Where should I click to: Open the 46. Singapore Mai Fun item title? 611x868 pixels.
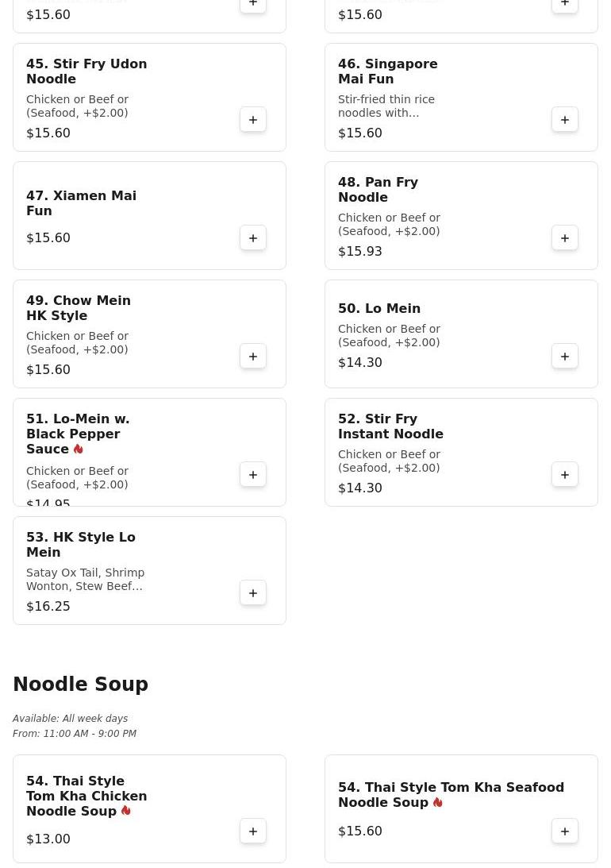pos(387,71)
